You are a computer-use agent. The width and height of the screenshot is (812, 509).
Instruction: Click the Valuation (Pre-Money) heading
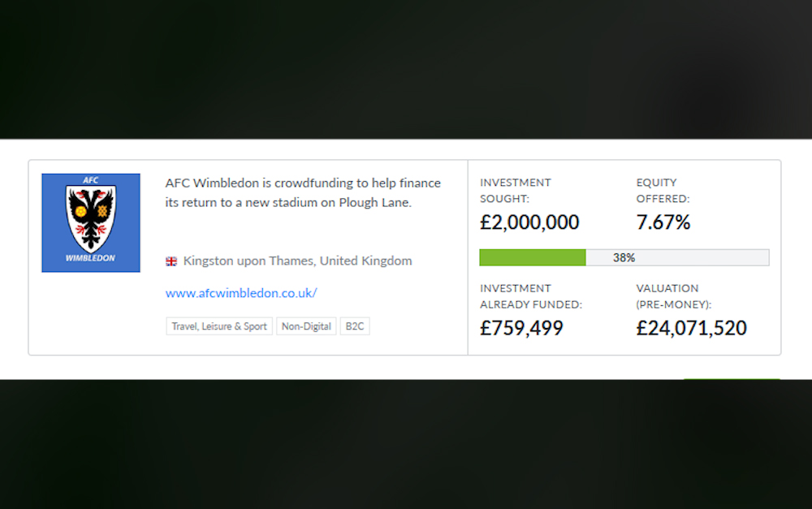click(x=673, y=295)
